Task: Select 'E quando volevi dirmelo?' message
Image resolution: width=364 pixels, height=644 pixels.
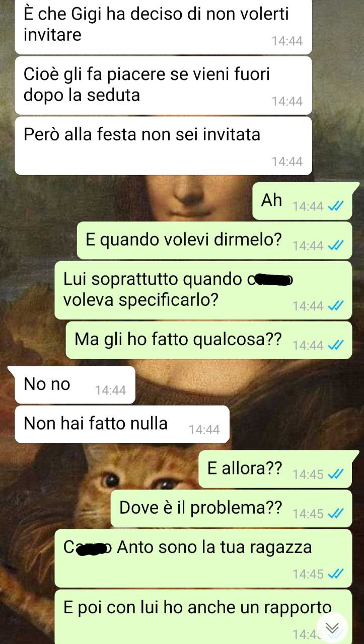Action: (x=214, y=240)
